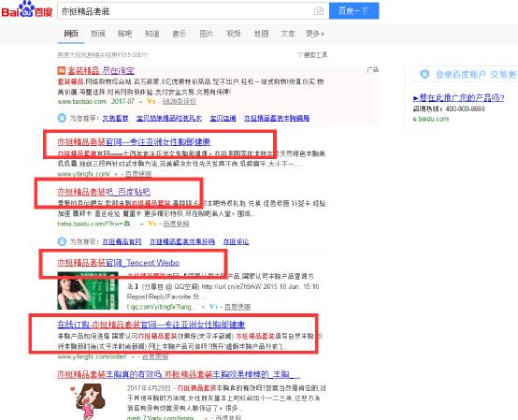Switch to the 新闻 tab

click(98, 34)
